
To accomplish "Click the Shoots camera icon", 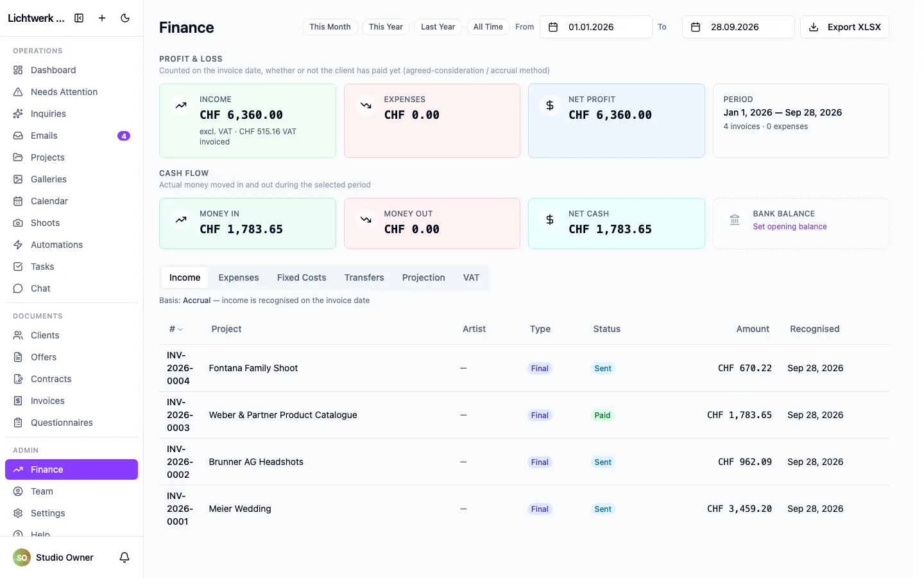I will [18, 223].
